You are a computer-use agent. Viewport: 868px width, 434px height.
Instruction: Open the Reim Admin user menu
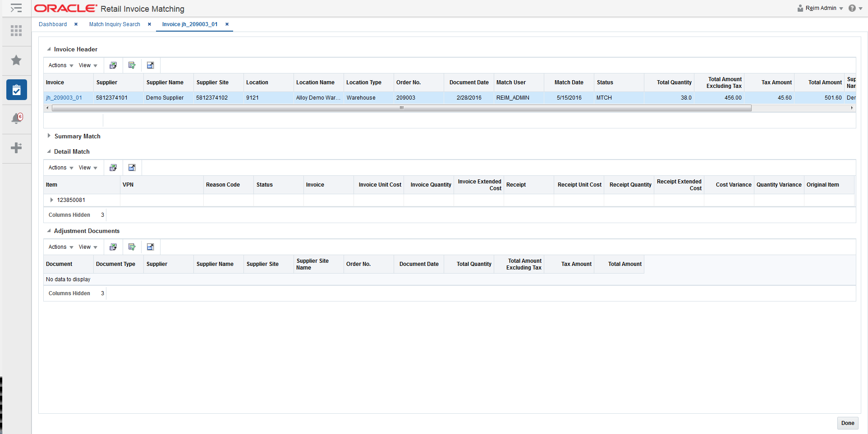(820, 8)
